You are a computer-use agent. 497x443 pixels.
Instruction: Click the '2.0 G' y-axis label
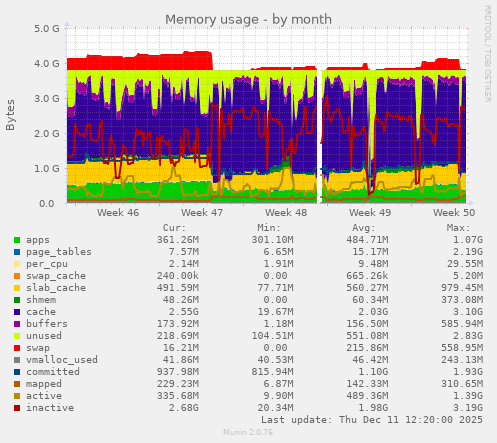[x=47, y=133]
